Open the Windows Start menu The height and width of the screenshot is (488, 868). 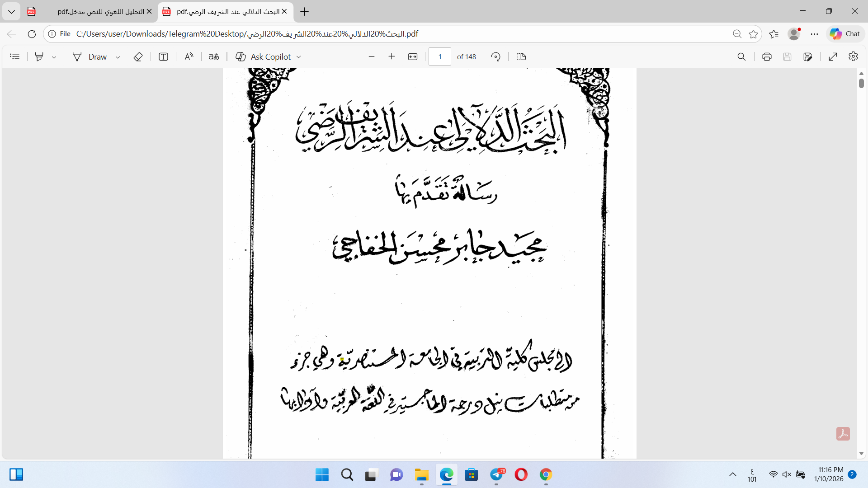(322, 474)
